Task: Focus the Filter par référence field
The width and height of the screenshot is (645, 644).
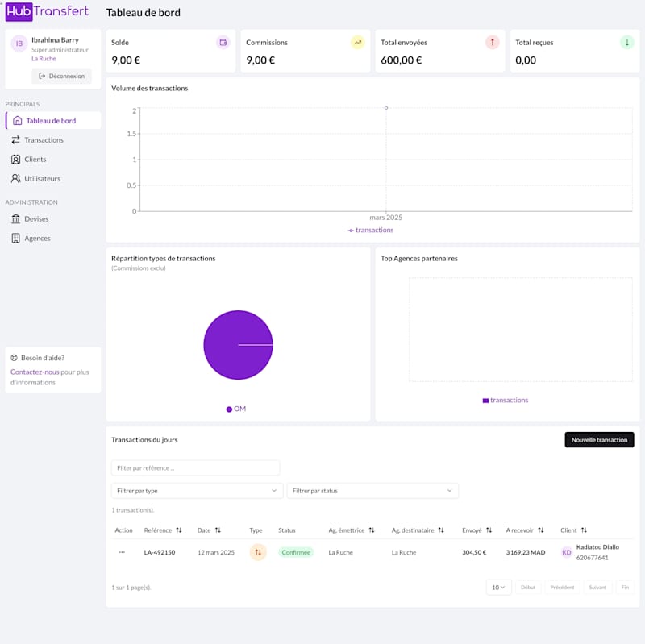Action: [x=195, y=468]
